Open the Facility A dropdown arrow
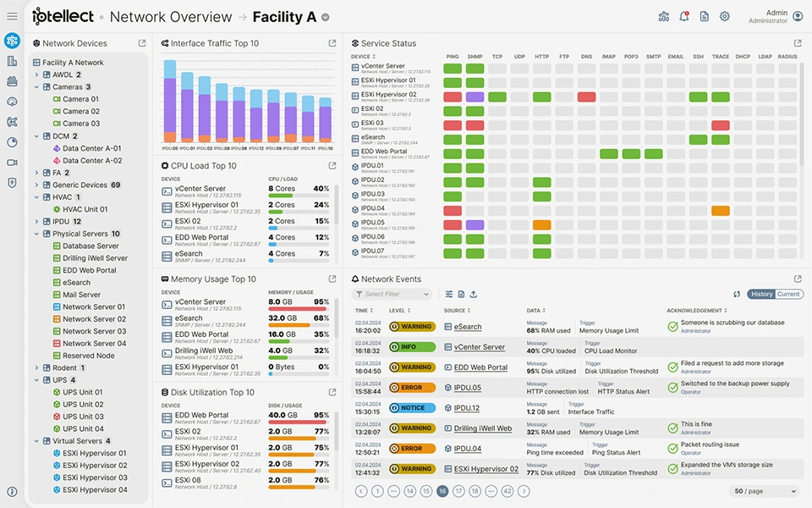Screen dimensions: 812x508 click(x=325, y=17)
